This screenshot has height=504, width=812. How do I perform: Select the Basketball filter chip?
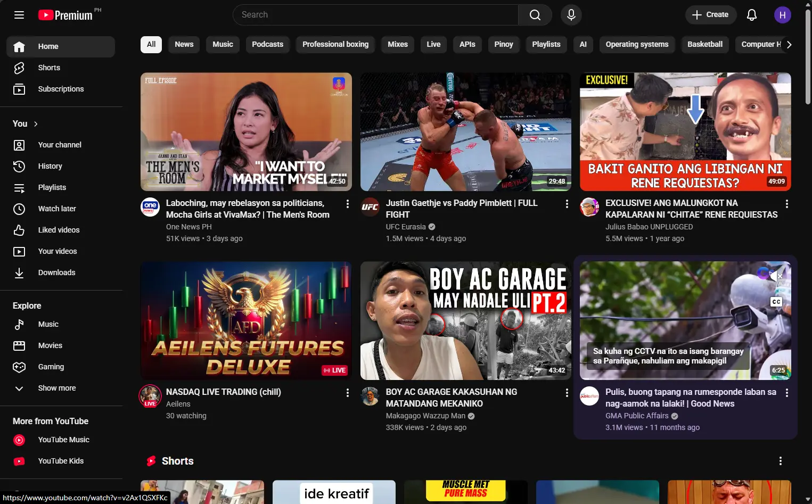pyautogui.click(x=705, y=45)
